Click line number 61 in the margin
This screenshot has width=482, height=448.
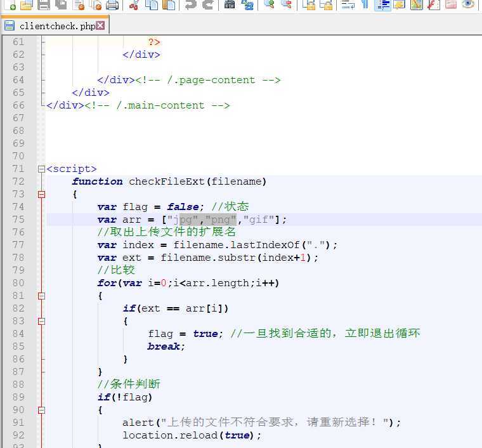click(18, 42)
